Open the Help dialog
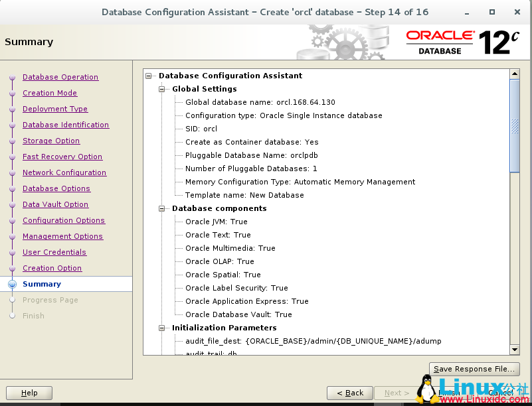The width and height of the screenshot is (532, 406). click(x=29, y=393)
